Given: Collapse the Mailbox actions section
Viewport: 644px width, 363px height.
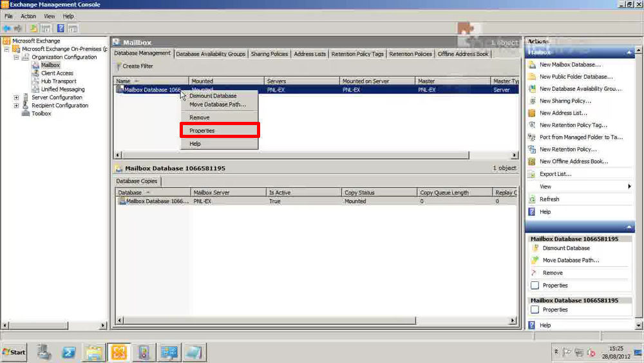Looking at the screenshot, I should tap(629, 53).
